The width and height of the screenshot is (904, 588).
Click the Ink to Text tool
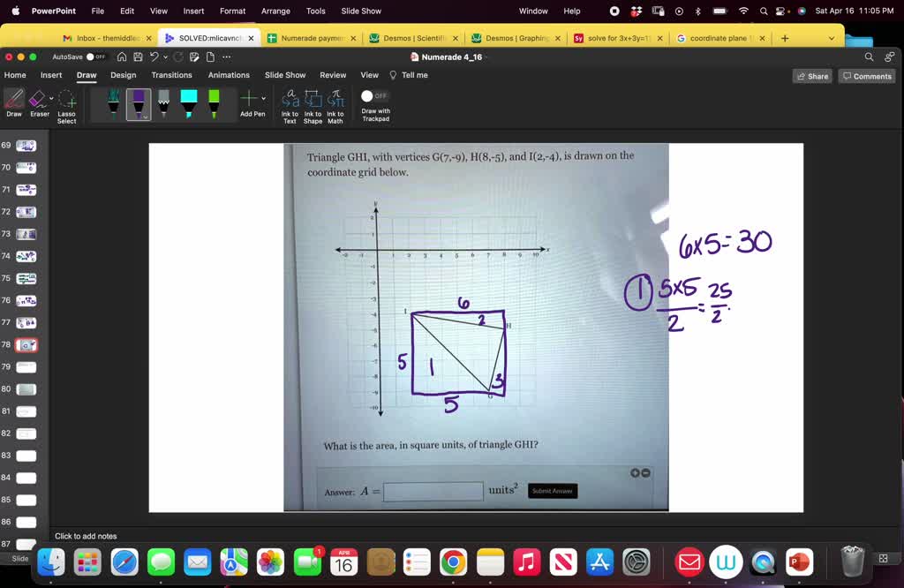point(290,106)
